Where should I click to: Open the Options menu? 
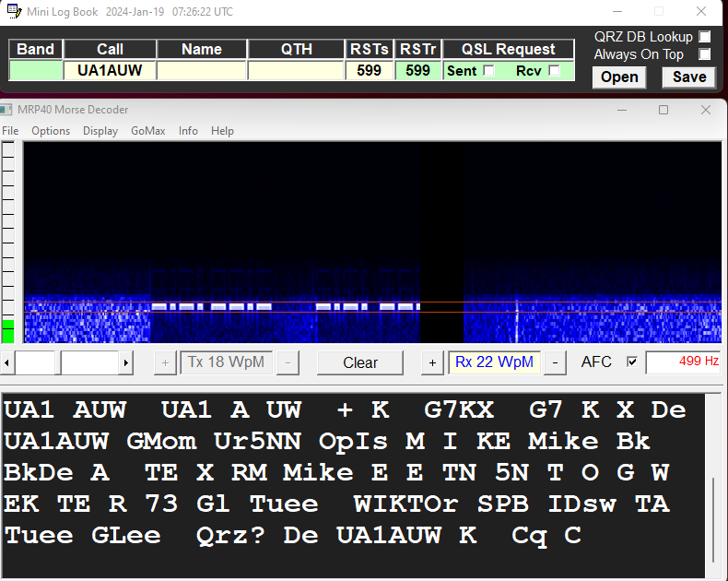coord(51,131)
